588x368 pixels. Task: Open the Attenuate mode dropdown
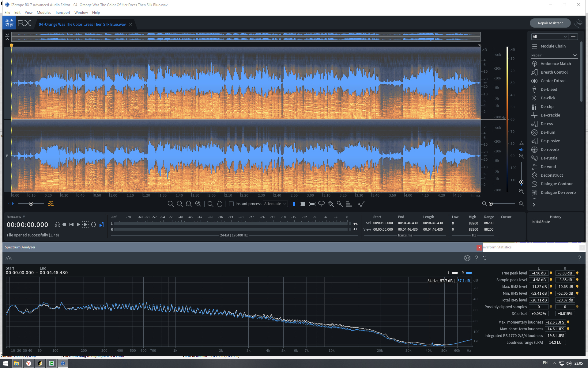[275, 204]
